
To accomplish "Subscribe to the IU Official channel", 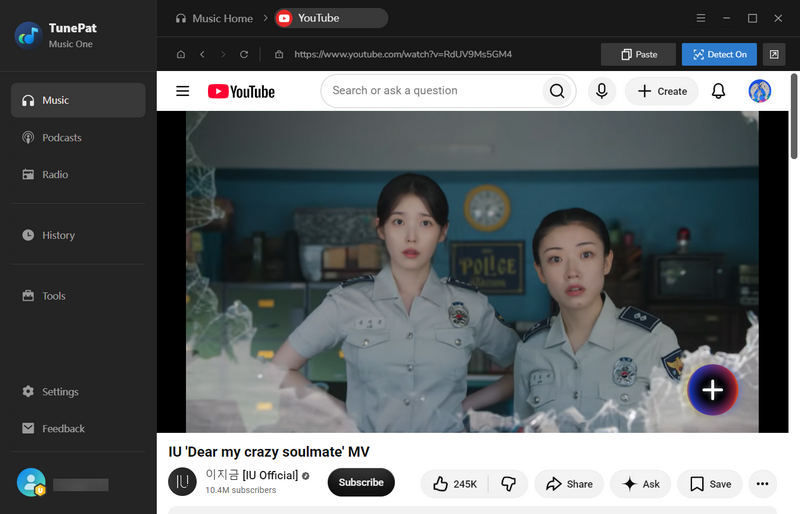I will [361, 482].
